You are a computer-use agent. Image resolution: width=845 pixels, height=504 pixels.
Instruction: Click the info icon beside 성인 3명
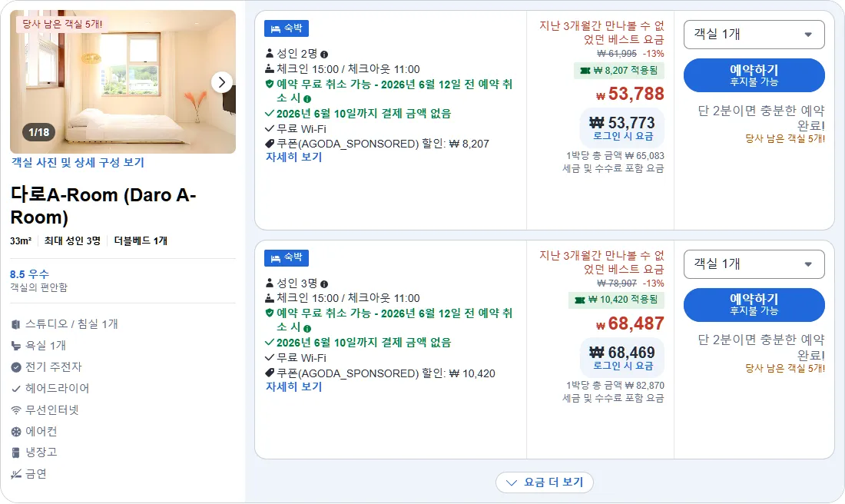(324, 284)
